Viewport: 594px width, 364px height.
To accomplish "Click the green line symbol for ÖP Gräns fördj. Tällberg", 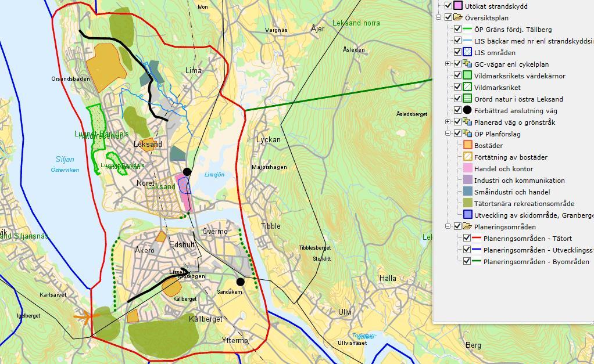I will tap(467, 29).
